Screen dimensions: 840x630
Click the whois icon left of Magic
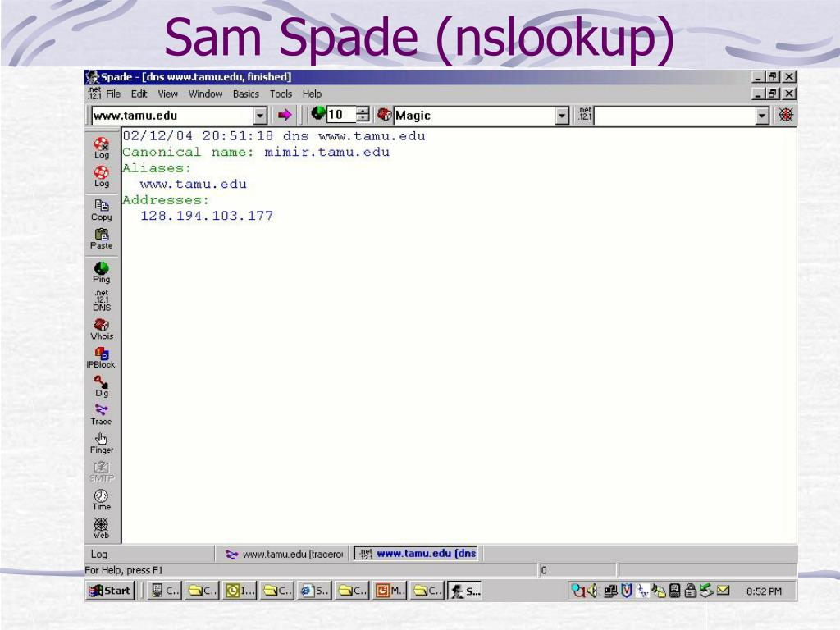384,114
